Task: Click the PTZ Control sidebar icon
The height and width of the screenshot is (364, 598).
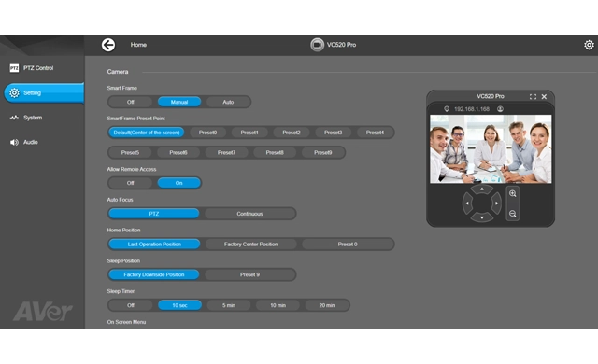Action: pyautogui.click(x=14, y=68)
